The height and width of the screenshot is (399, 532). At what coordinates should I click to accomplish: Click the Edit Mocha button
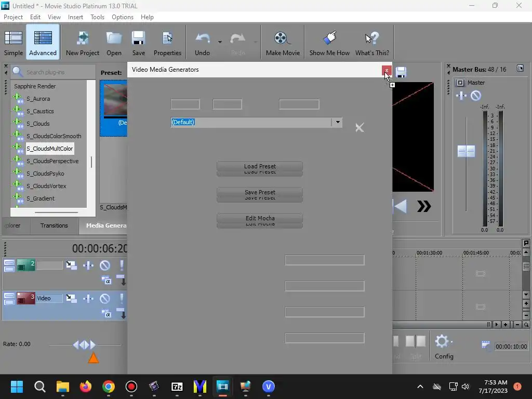pos(260,218)
